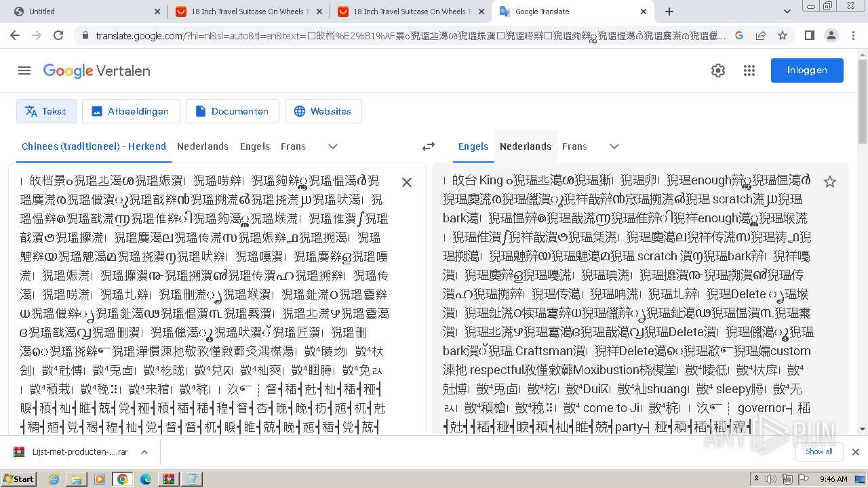Swap source and target languages
This screenshot has width=868, height=488.
(429, 146)
